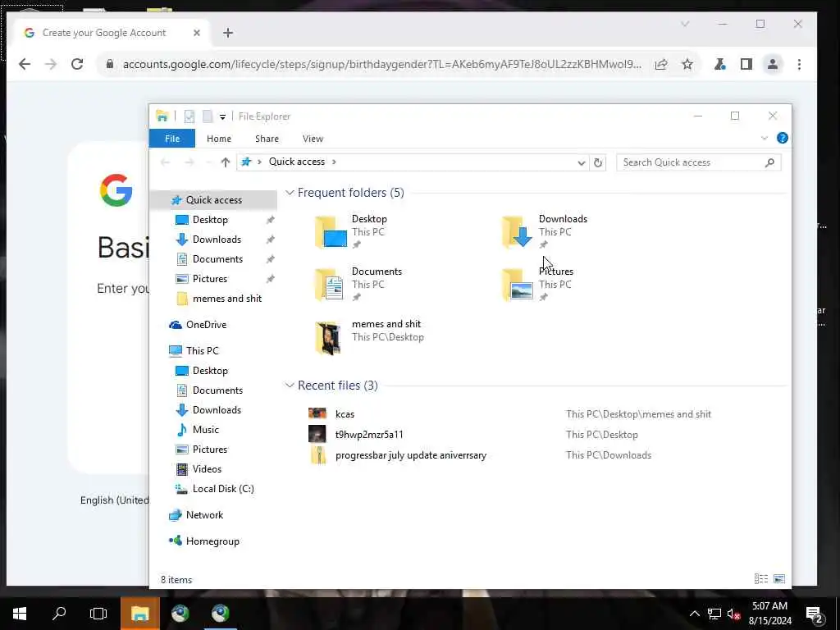Select Desktop folder icon in Frequent folders
Viewport: 840px width, 630px height.
331,232
